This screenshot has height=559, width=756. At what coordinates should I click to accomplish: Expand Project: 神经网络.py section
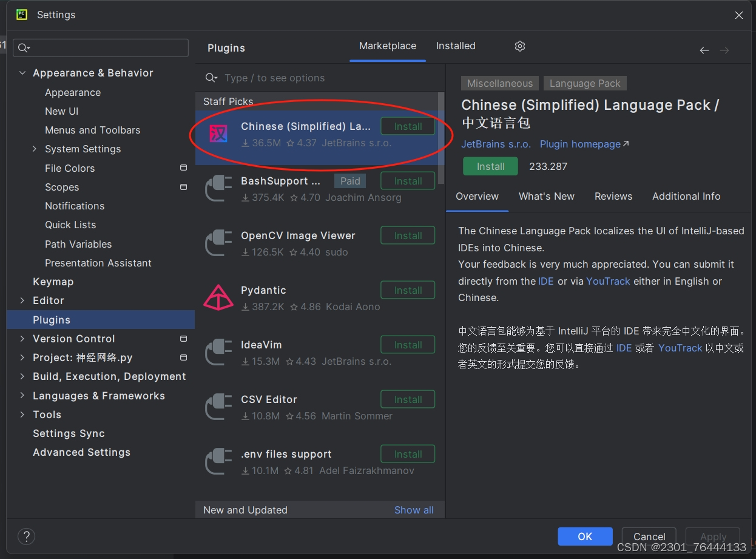click(22, 357)
